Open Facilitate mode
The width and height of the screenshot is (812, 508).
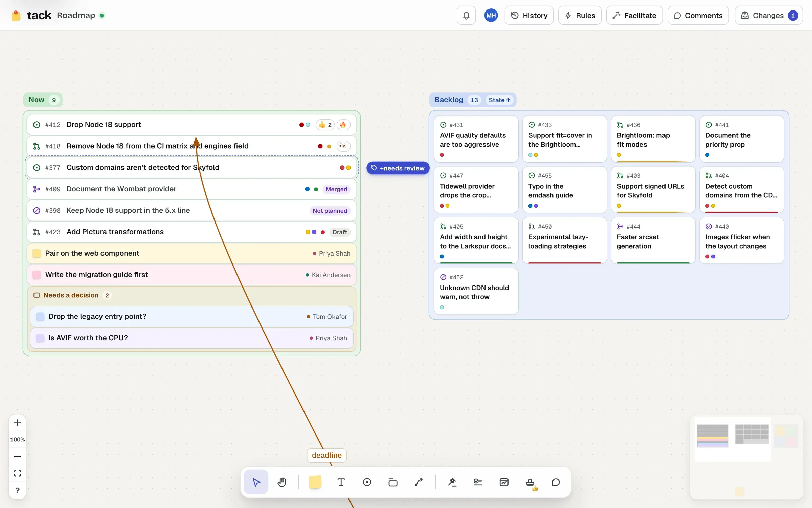pos(634,15)
